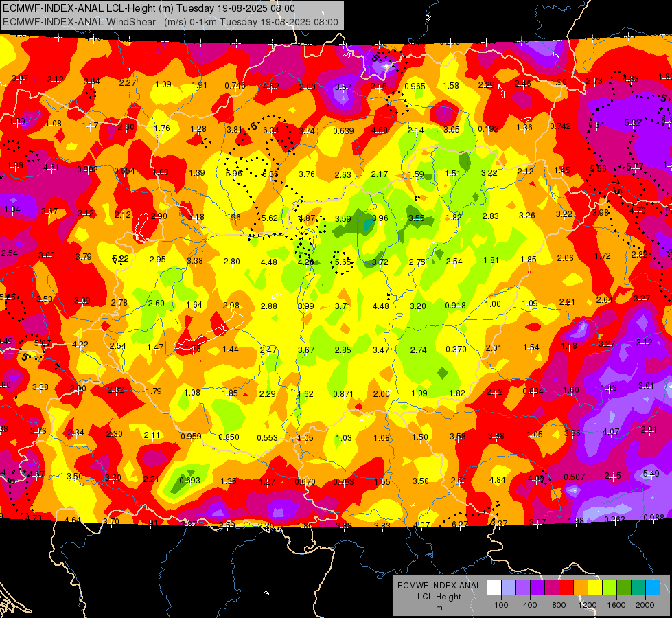Screen dimensions: 672x618
Task: Click the 1600 legend tick label
Action: (x=616, y=605)
